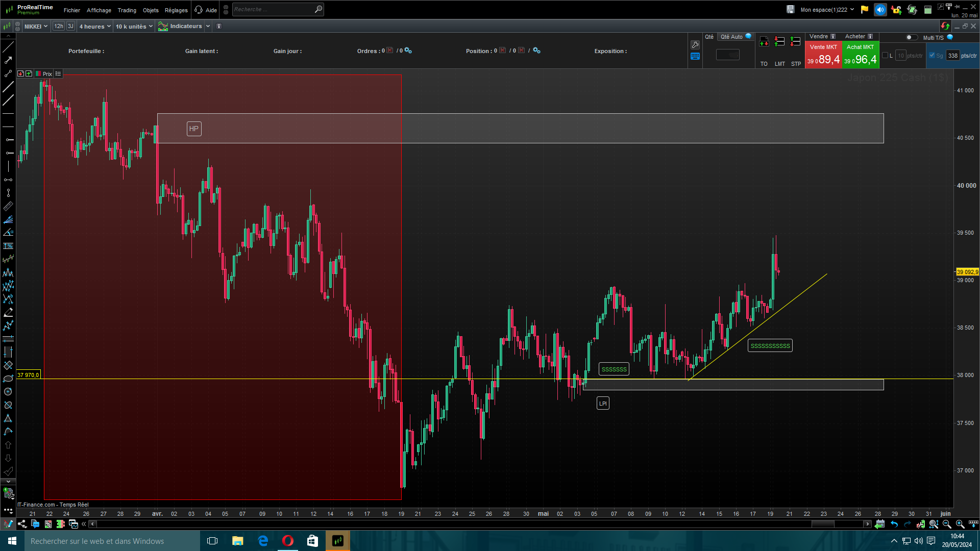Select the ruler measurement tool
The width and height of the screenshot is (980, 551).
[8, 207]
